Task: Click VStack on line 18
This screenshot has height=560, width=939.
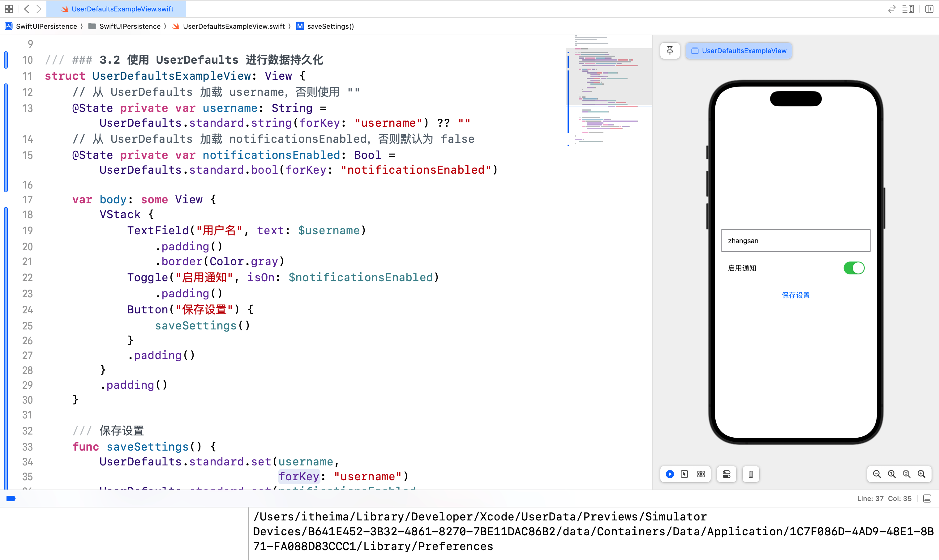Action: [x=120, y=214]
